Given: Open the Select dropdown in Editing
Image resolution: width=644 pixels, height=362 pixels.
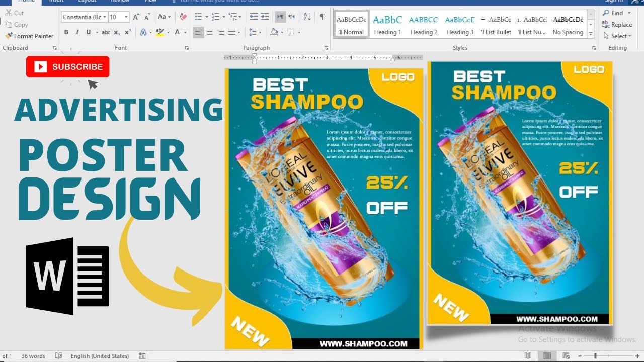Looking at the screenshot, I should (x=617, y=36).
